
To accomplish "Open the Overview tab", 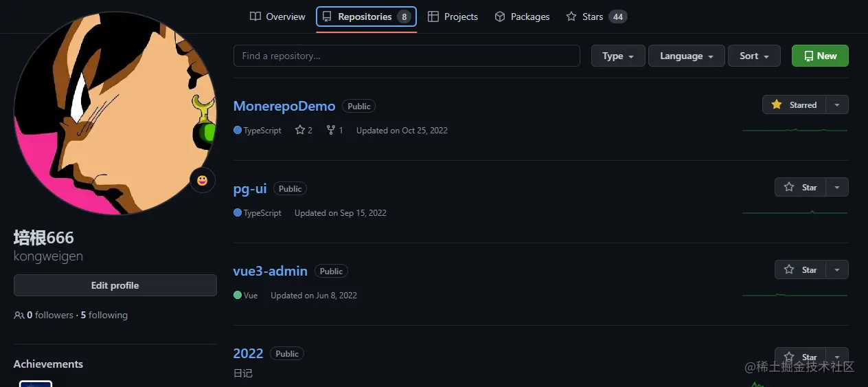I will [x=277, y=16].
